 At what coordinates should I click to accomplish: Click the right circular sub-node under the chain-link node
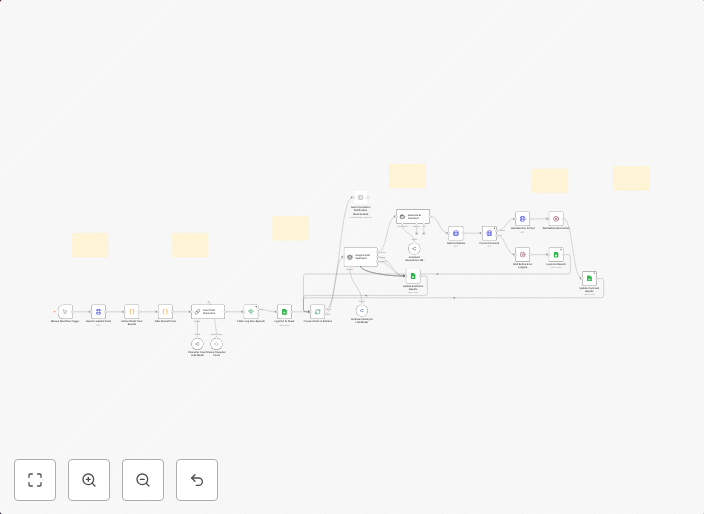pyautogui.click(x=216, y=344)
